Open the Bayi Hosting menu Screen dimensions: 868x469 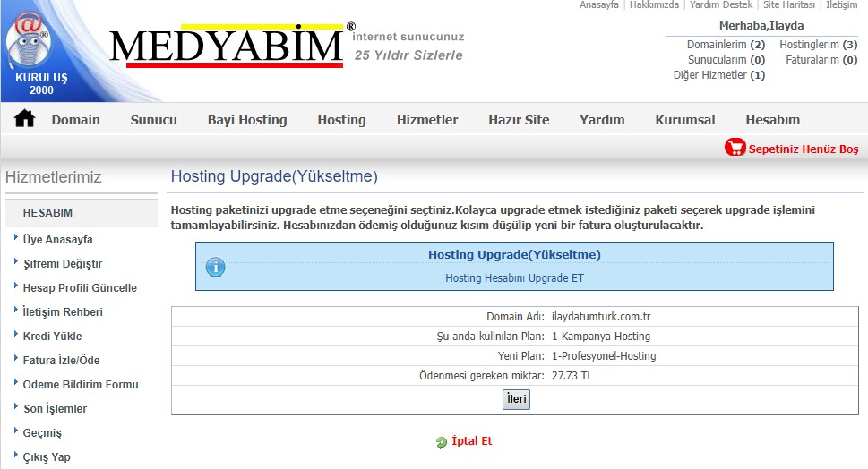(247, 120)
